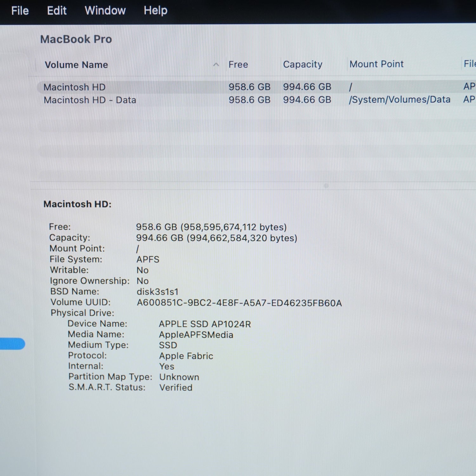Click Macintosh HD - Data capacity 994.66 GB cell

click(x=307, y=100)
